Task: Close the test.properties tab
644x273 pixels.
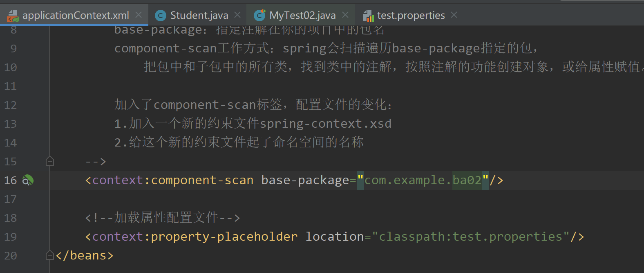Action: (x=454, y=15)
